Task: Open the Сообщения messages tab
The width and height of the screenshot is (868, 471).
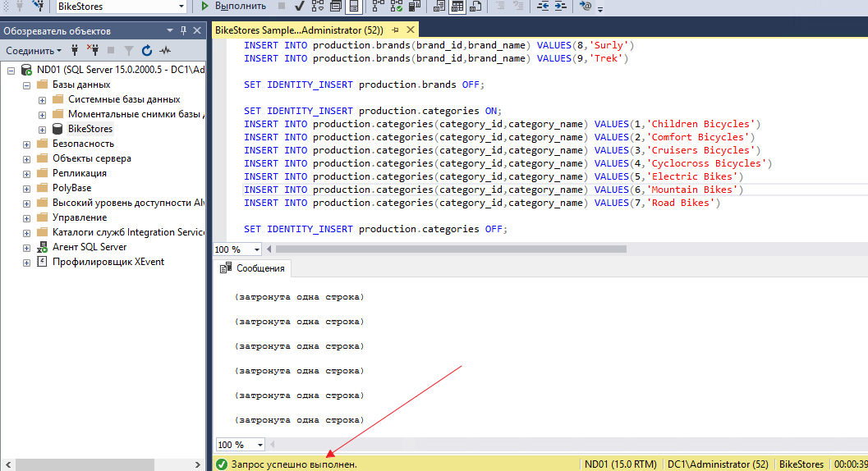Action: (x=252, y=268)
